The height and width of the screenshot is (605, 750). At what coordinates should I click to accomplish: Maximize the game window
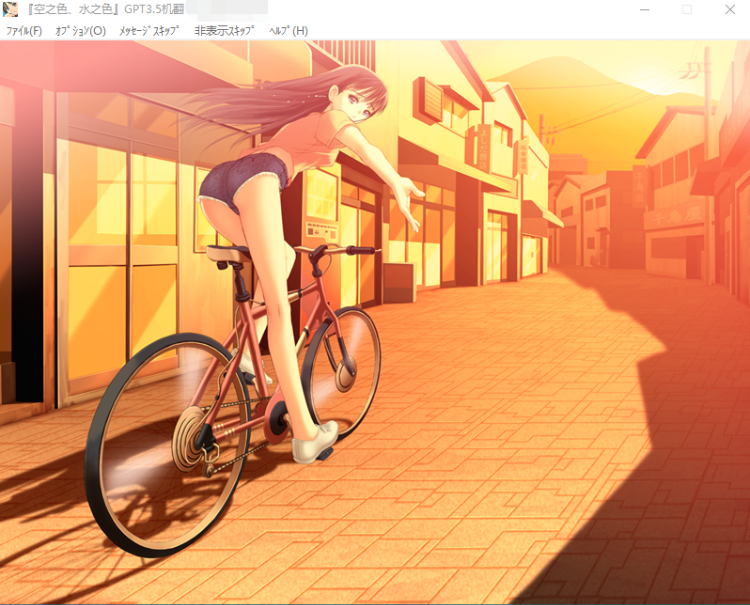tap(687, 10)
